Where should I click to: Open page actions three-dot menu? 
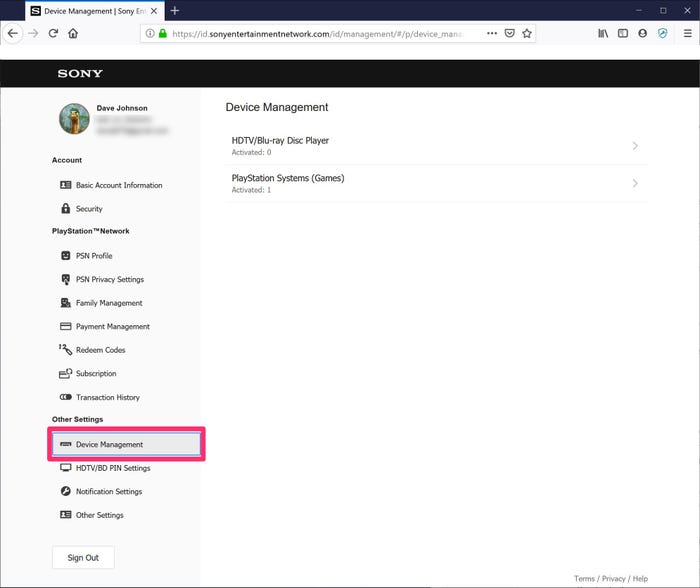tap(492, 33)
